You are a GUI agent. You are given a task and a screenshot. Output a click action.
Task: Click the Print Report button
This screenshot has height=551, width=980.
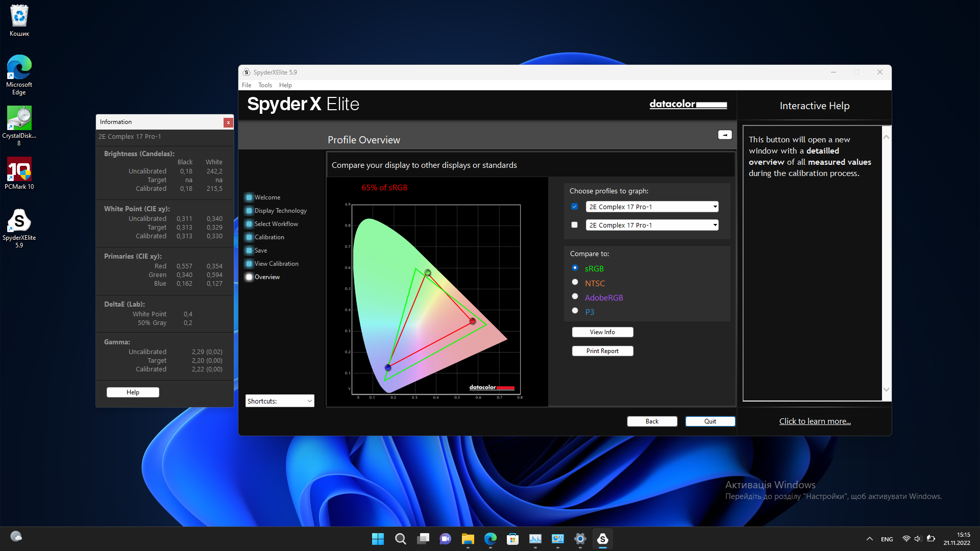603,351
